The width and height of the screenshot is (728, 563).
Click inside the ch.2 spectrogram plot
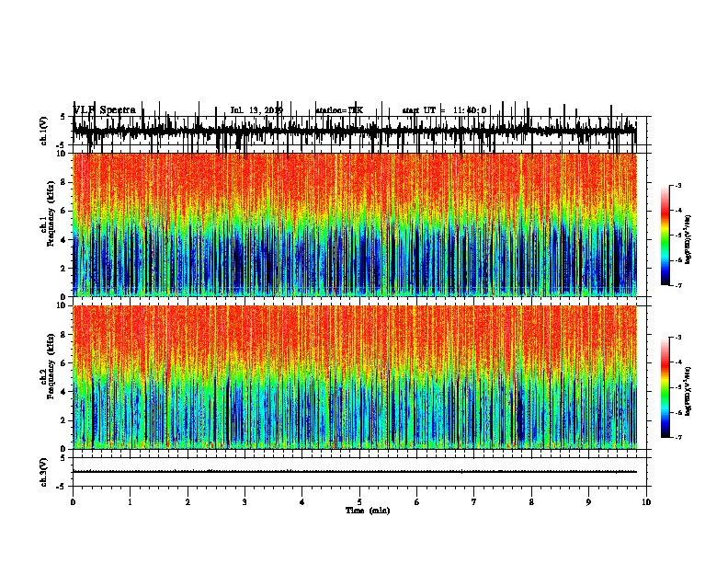355,377
